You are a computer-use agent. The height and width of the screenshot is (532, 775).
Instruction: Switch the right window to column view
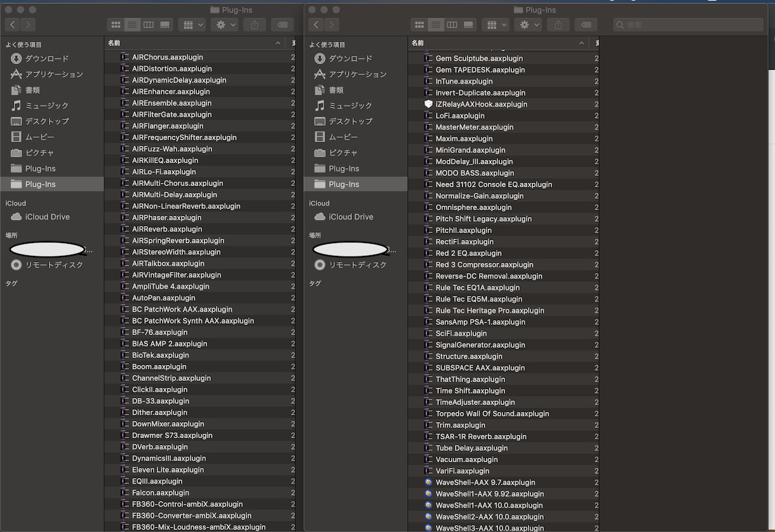(452, 25)
